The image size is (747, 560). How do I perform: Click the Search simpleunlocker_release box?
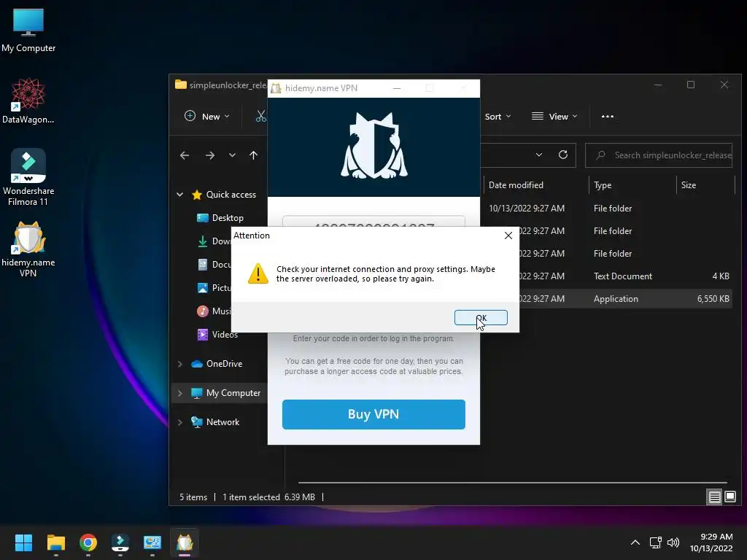pos(659,155)
